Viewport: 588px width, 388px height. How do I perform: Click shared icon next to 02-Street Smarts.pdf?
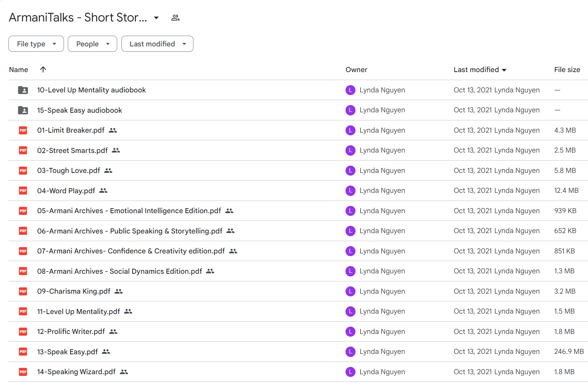(x=116, y=150)
